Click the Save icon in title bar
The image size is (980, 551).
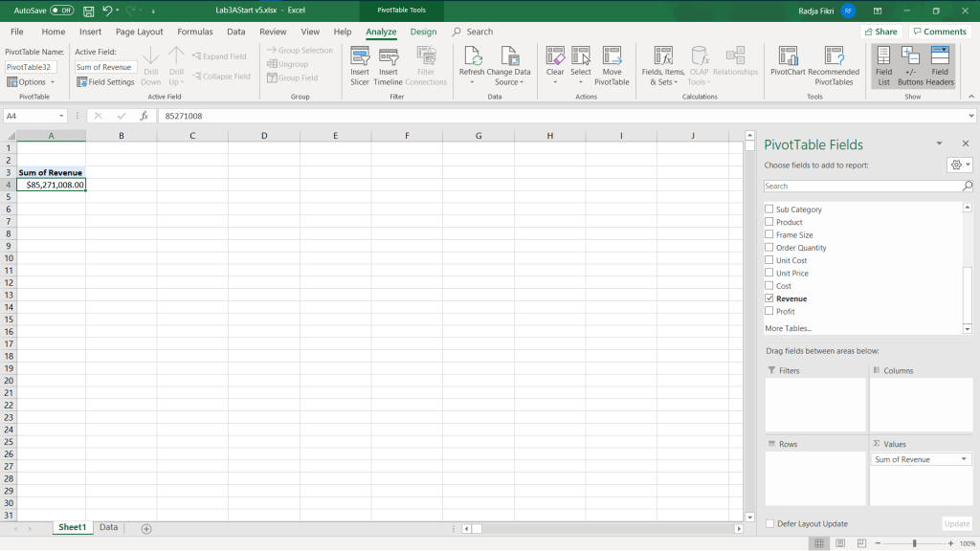pos(88,11)
